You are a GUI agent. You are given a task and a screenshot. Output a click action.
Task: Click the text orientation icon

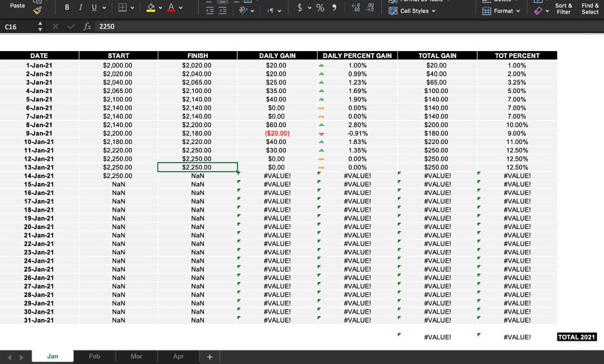(243, 11)
